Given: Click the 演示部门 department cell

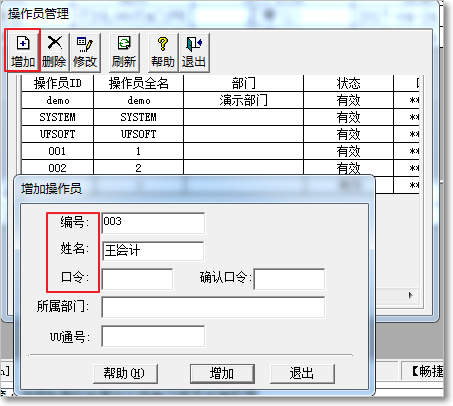Looking at the screenshot, I should point(244,100).
